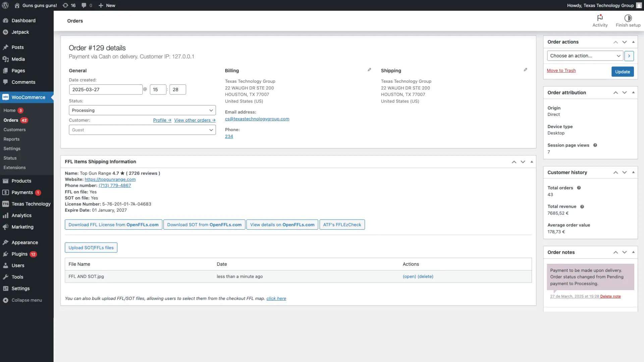The image size is (644, 362).
Task: Move Order attribution panel down
Action: tap(624, 93)
